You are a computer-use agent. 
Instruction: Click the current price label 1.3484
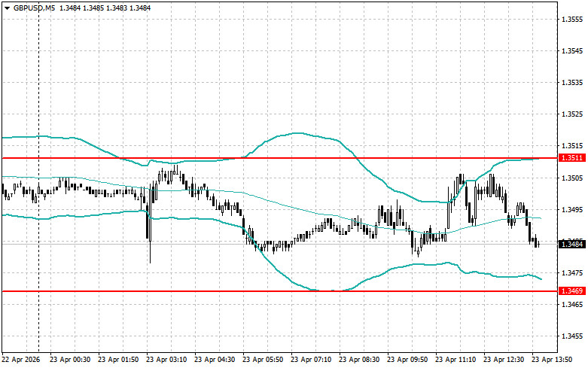(572, 245)
